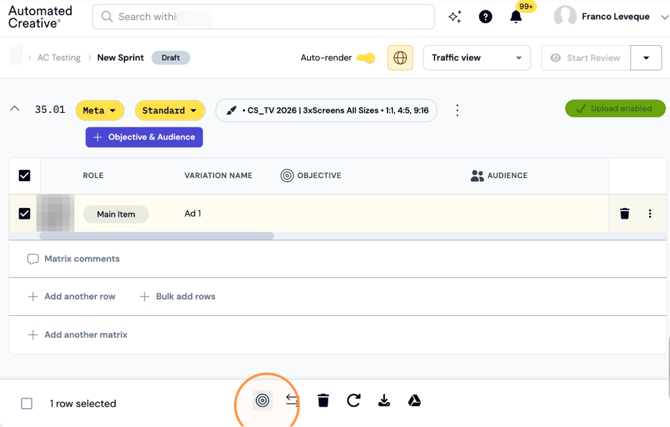Click the brush icon in template pill

coord(231,111)
